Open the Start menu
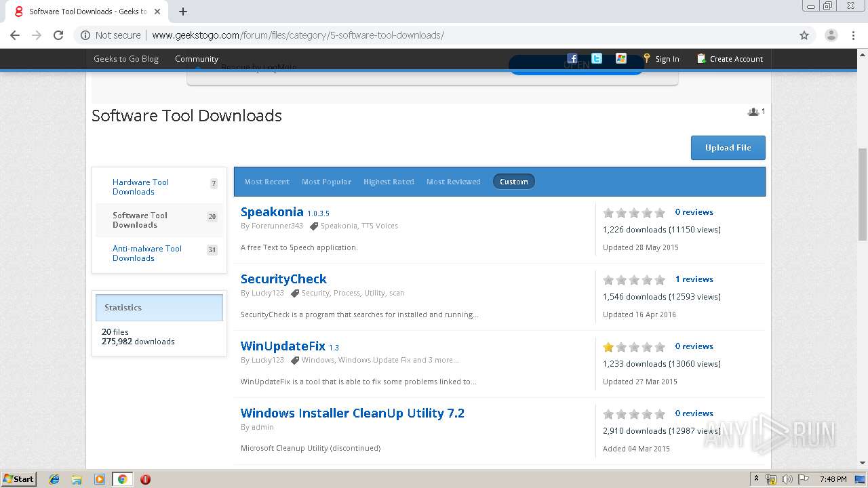The image size is (868, 488). pyautogui.click(x=18, y=479)
